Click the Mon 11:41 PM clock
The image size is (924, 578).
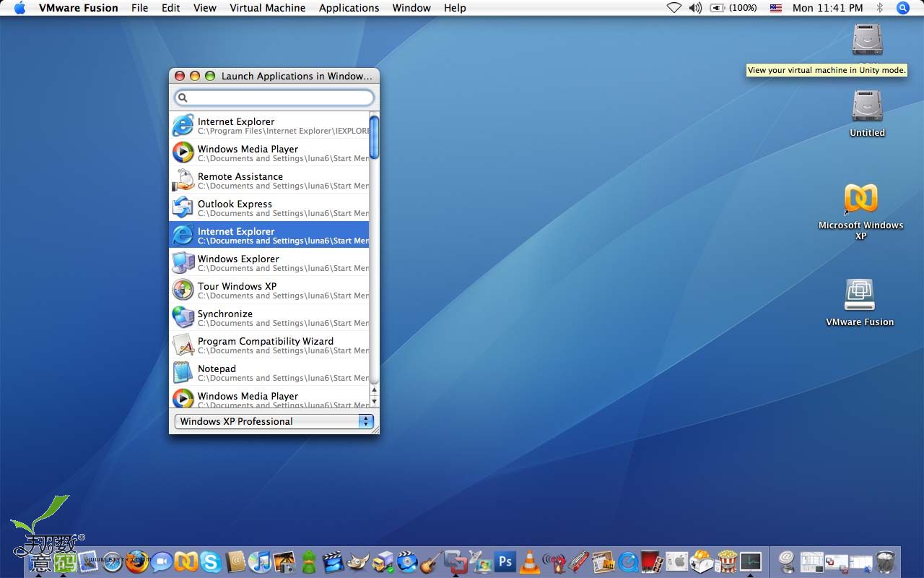[x=828, y=8]
